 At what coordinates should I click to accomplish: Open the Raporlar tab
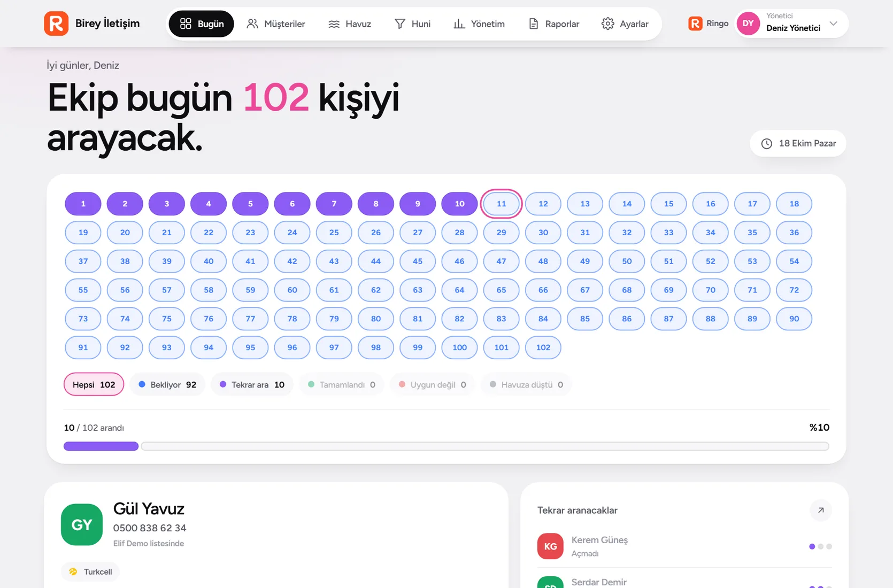[x=554, y=24]
